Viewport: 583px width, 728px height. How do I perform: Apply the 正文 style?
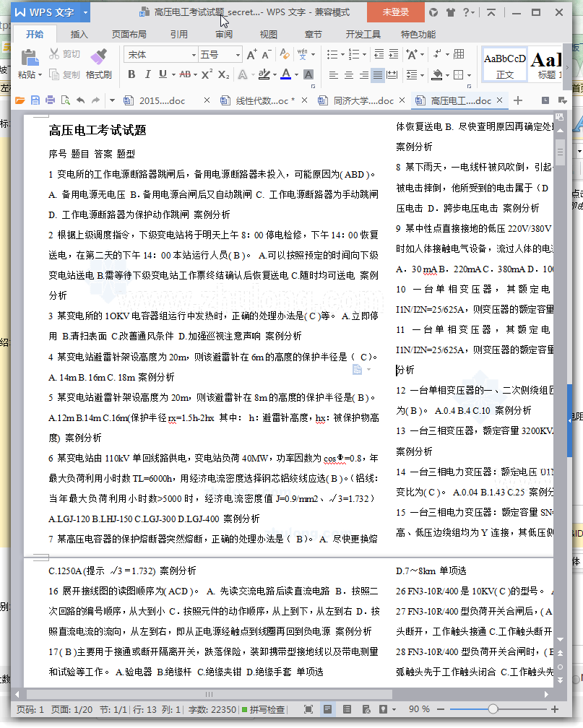504,64
